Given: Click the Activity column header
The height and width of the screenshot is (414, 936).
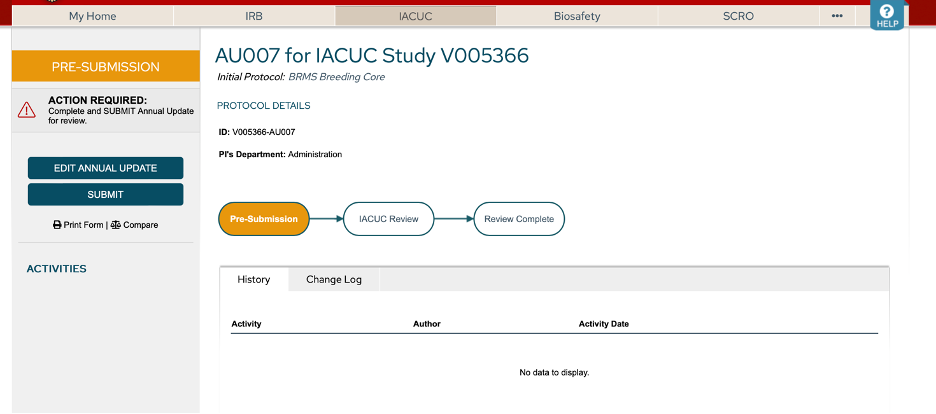Looking at the screenshot, I should (246, 324).
